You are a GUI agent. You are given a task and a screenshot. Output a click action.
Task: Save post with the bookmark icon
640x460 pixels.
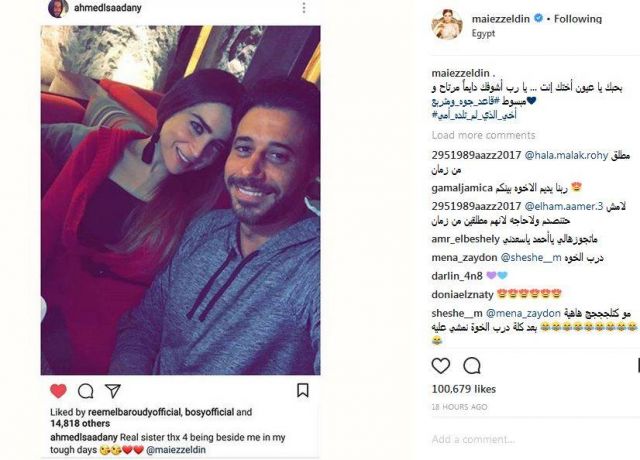302,390
